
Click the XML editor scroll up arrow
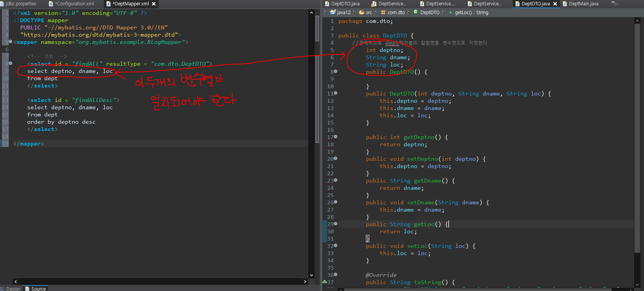(x=312, y=12)
